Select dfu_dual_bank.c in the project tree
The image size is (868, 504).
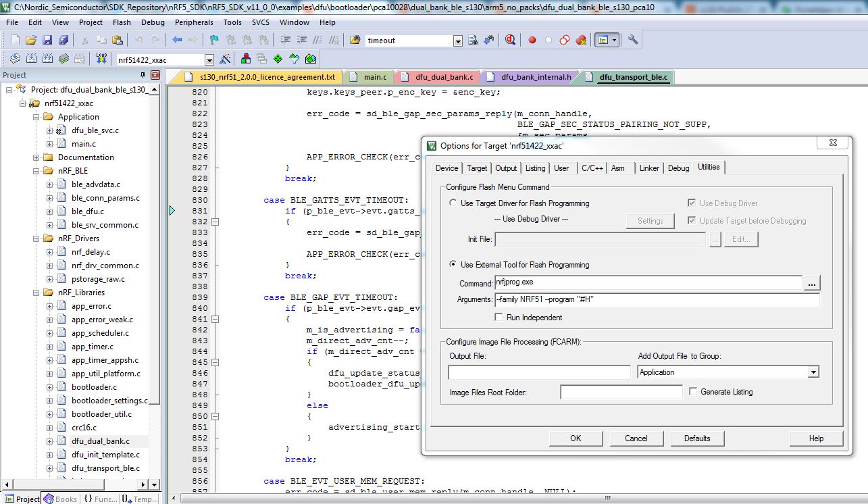(101, 441)
